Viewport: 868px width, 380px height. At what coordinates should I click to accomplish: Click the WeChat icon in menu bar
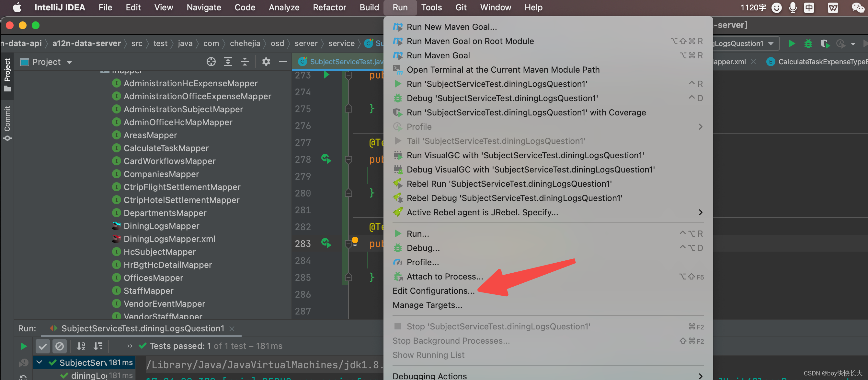click(857, 7)
